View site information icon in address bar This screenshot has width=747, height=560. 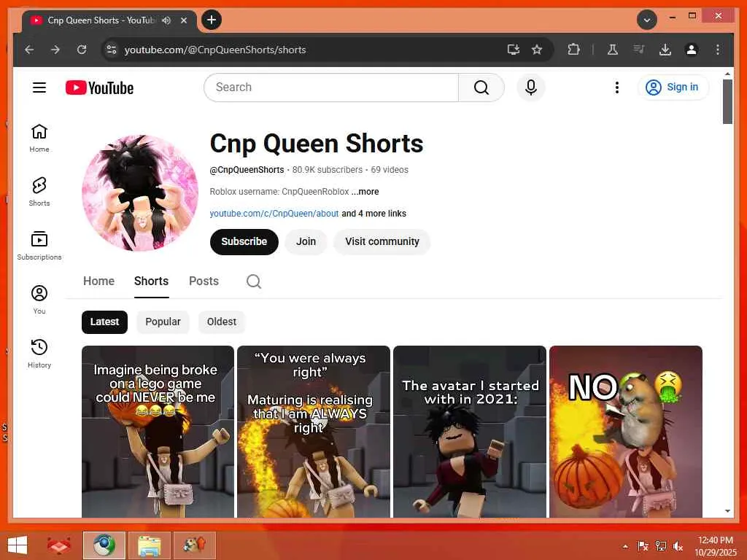[112, 50]
